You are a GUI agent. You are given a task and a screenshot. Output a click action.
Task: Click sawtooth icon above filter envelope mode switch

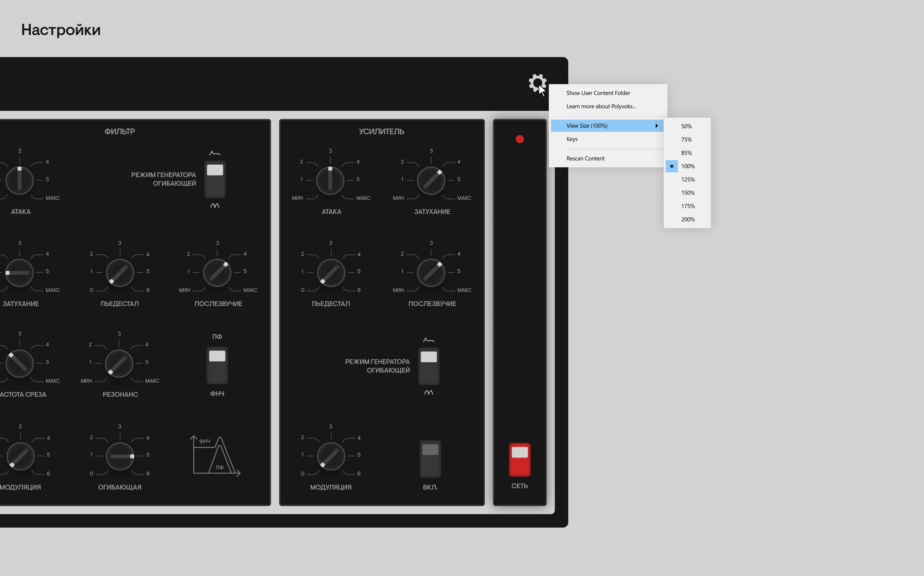point(214,152)
